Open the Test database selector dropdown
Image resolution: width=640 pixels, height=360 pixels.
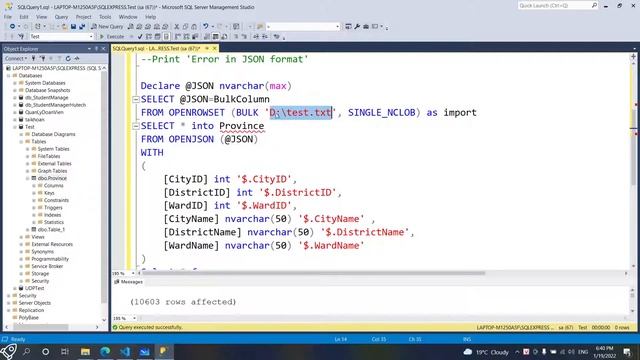pyautogui.click(x=62, y=37)
